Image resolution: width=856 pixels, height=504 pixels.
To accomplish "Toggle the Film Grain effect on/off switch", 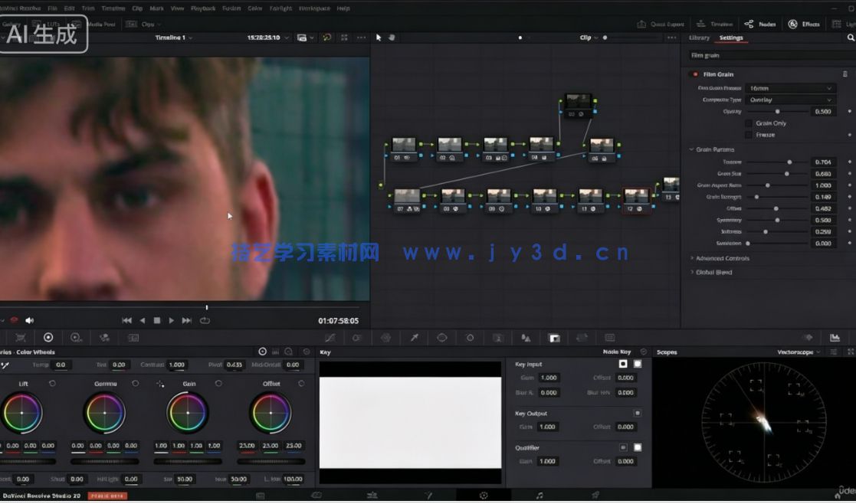I will pyautogui.click(x=695, y=74).
